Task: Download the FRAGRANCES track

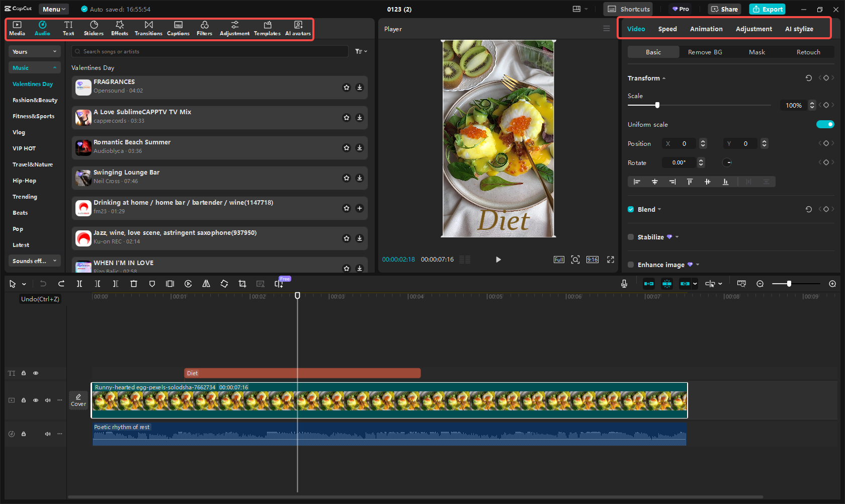Action: [x=360, y=88]
